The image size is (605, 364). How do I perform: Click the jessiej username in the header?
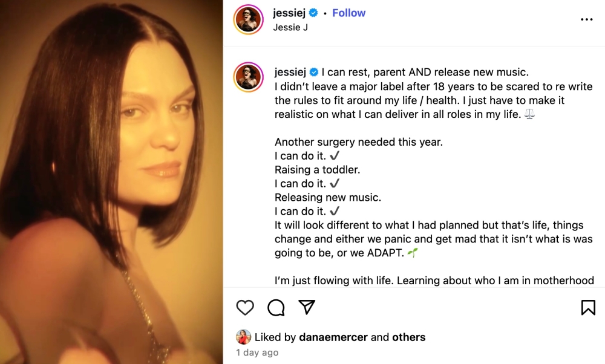pos(289,13)
